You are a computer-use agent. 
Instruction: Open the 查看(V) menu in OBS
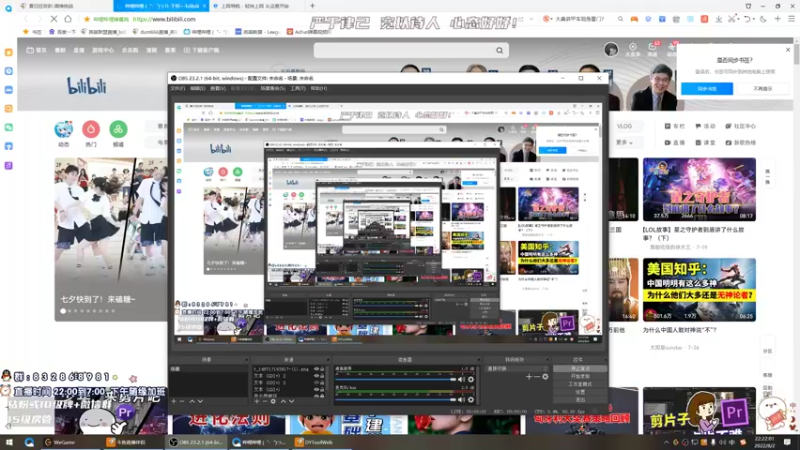coord(218,88)
